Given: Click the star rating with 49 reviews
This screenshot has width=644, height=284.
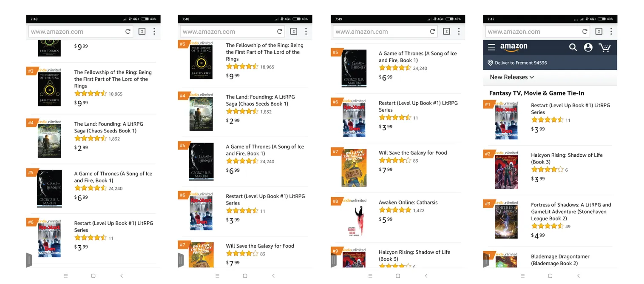Looking at the screenshot, I should (548, 227).
